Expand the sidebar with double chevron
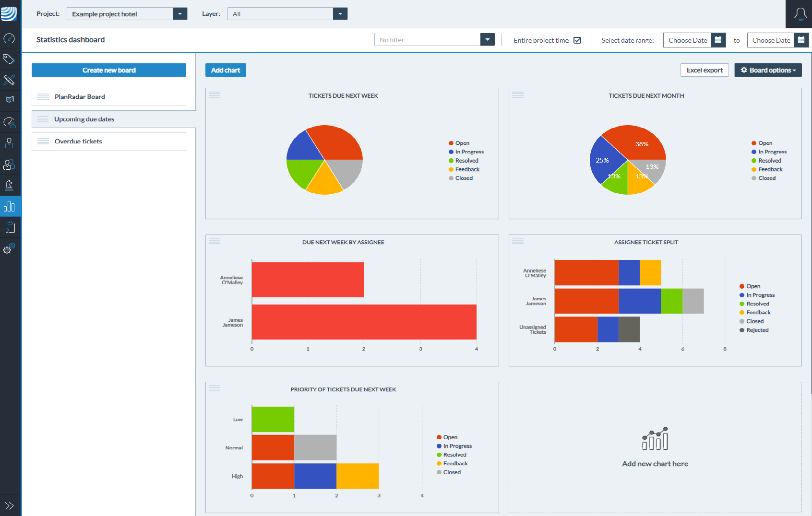Image resolution: width=812 pixels, height=516 pixels. (x=9, y=505)
